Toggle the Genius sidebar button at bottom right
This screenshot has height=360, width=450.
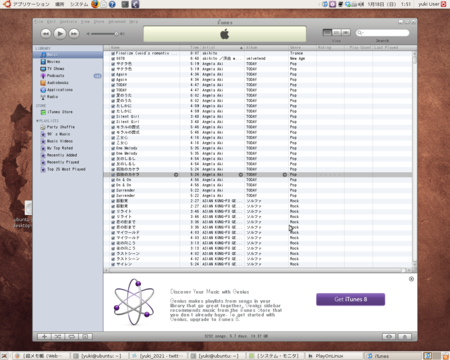[x=389, y=337]
